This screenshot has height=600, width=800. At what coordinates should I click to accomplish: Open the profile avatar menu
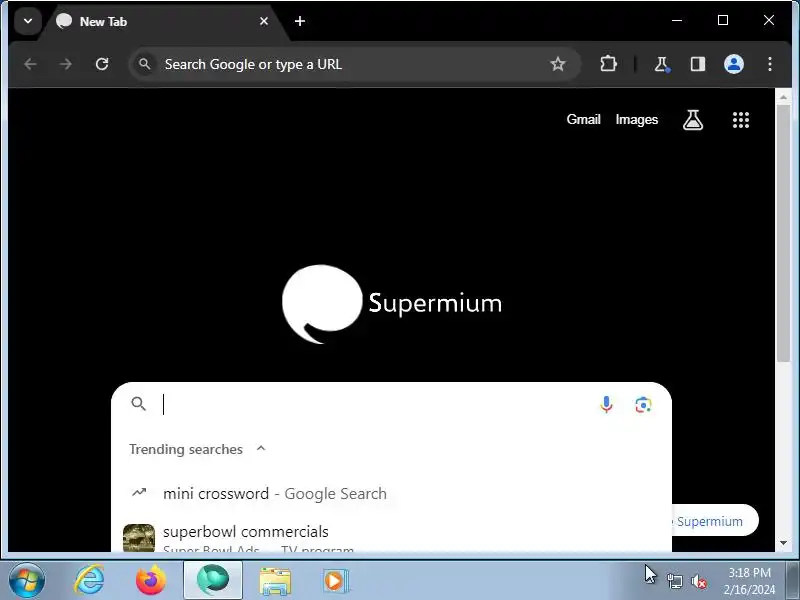click(x=734, y=64)
